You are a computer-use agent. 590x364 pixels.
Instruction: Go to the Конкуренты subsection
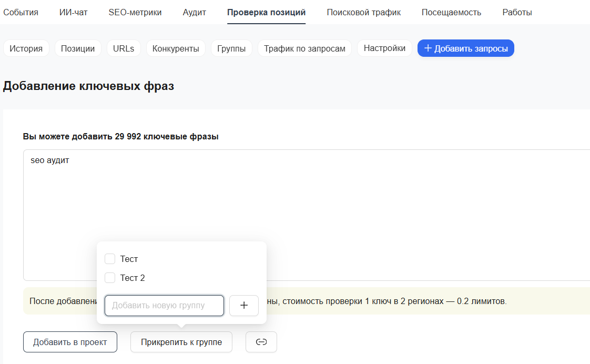(176, 48)
